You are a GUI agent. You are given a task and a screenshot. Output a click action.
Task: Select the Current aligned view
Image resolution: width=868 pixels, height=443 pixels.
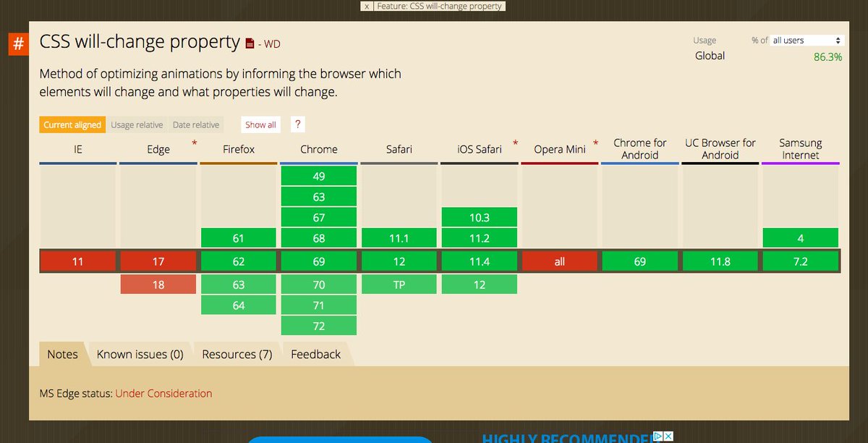click(72, 125)
